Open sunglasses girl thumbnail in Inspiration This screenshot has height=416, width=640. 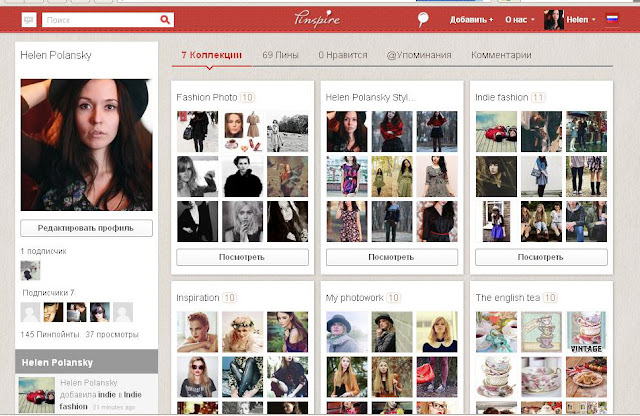coord(198,377)
